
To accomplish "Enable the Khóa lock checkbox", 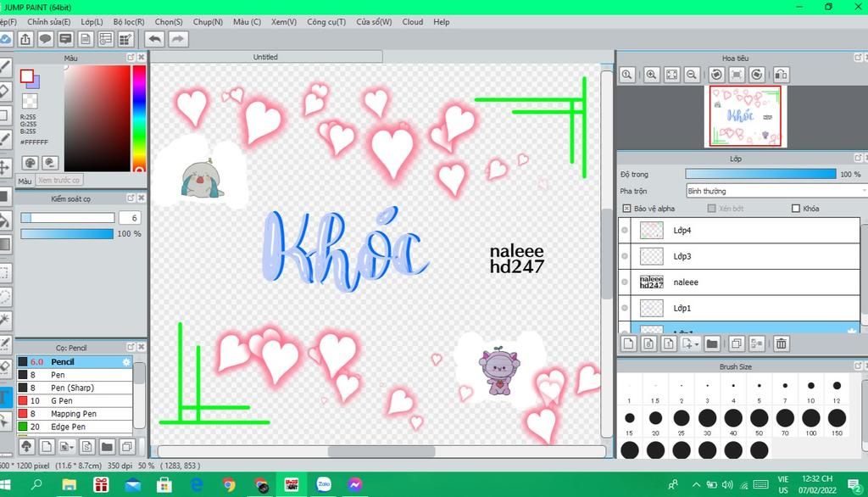I will pos(796,209).
